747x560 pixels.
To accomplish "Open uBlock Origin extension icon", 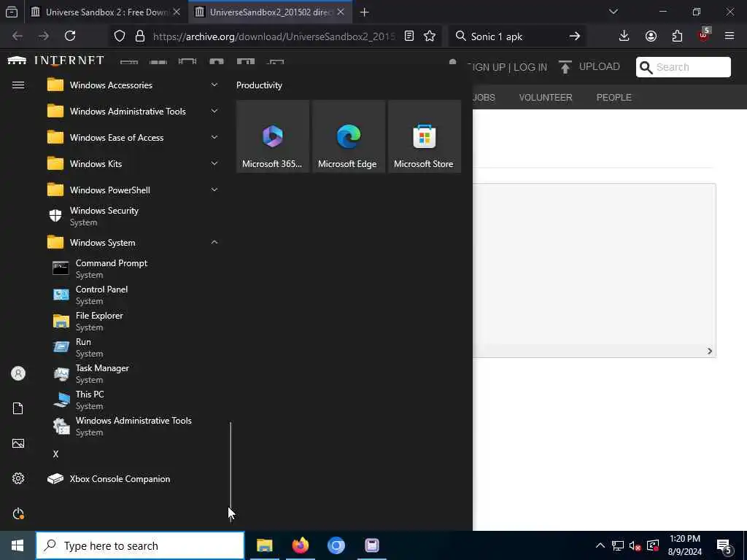I will tap(703, 35).
